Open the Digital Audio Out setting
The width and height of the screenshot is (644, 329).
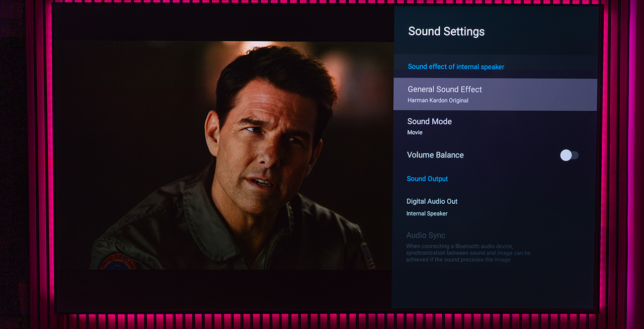(x=432, y=202)
